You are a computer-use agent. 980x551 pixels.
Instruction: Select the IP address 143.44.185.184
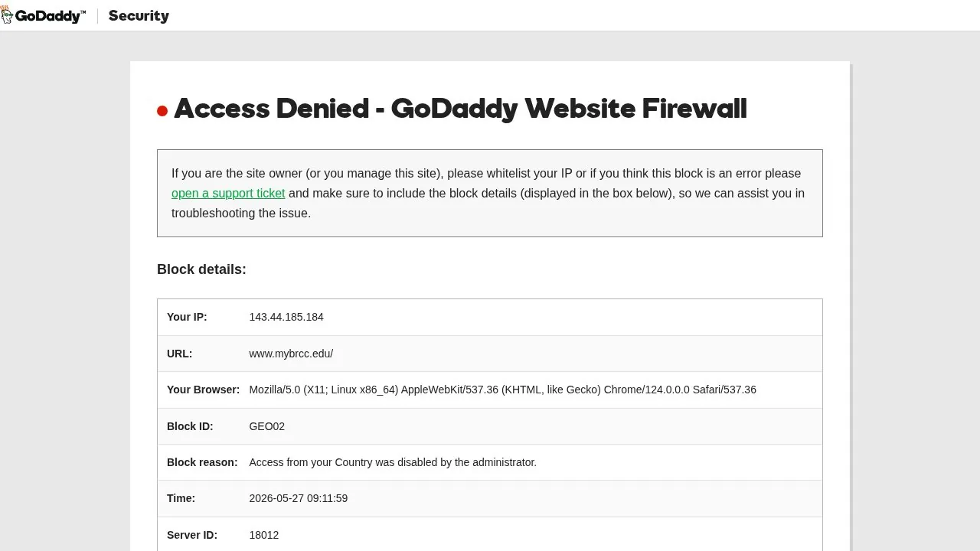click(x=286, y=317)
